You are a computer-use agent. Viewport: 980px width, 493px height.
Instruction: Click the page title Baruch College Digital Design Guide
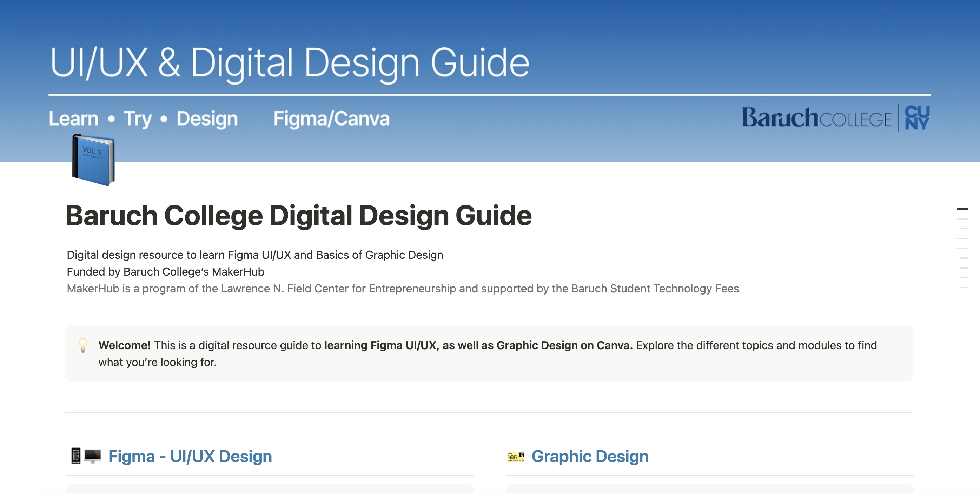298,216
